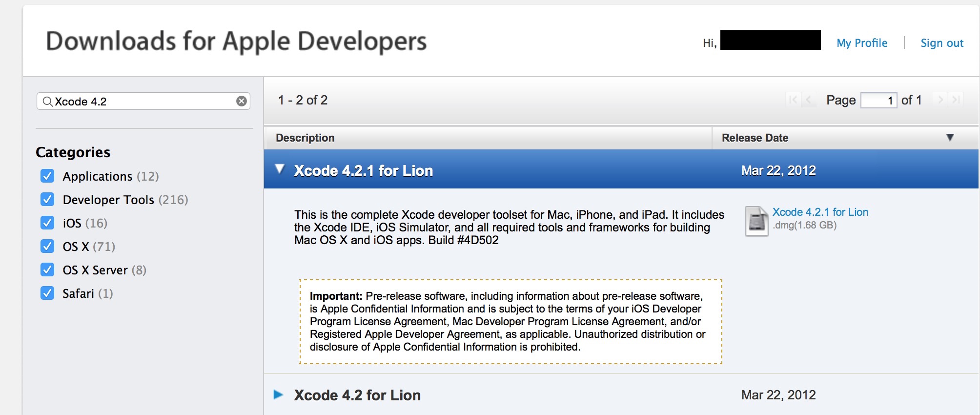Open the My Profile link
Image resolution: width=980 pixels, height=415 pixels.
(862, 43)
